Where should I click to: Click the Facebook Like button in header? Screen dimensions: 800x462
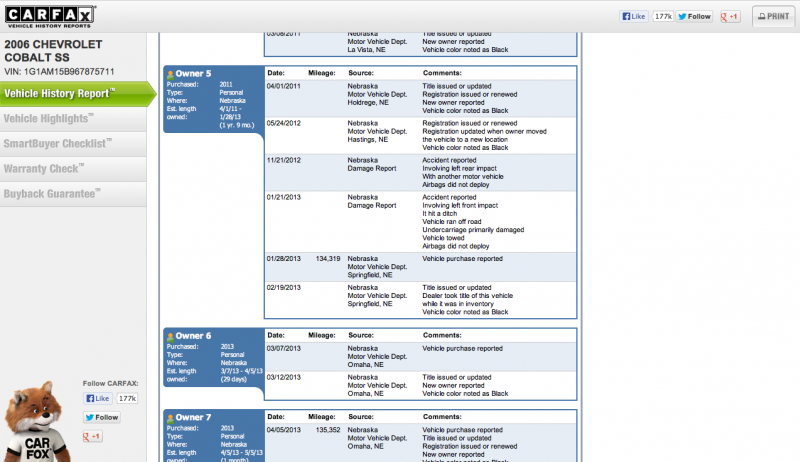point(633,16)
